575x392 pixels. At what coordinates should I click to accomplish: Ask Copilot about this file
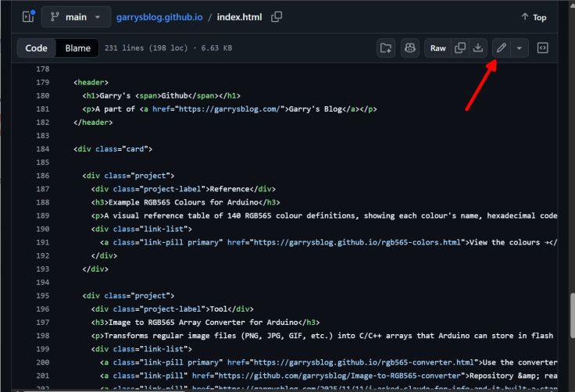tap(410, 48)
